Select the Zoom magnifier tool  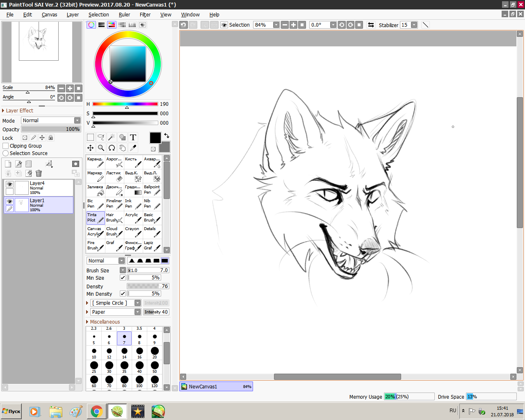101,148
